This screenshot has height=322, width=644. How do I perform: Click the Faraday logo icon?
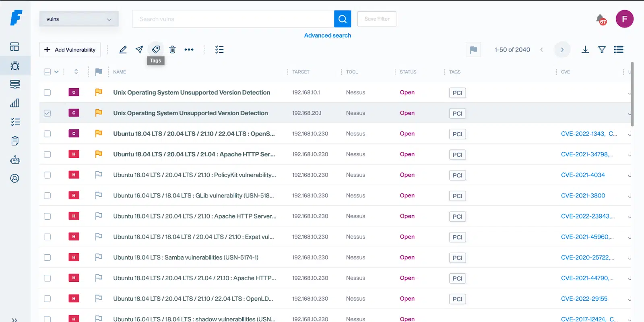tap(16, 18)
